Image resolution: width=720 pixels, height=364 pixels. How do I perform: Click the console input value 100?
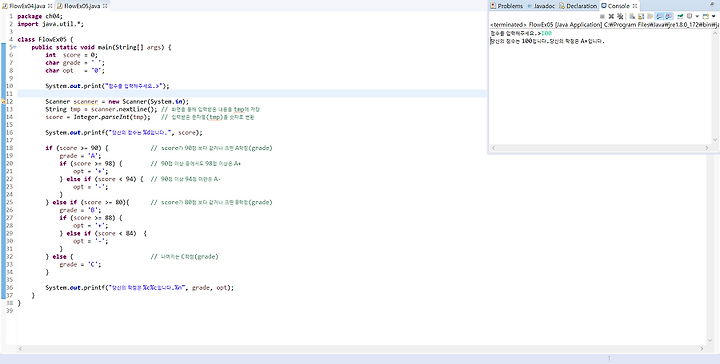click(x=546, y=33)
